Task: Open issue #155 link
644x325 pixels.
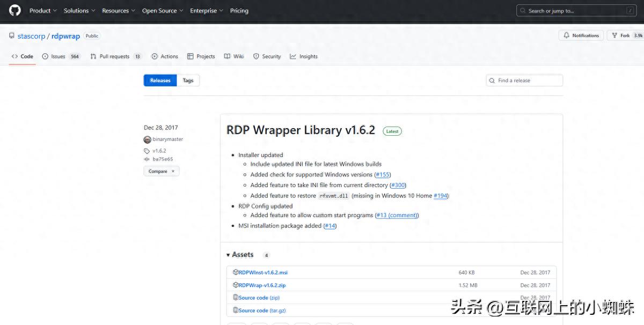Action: [383, 175]
